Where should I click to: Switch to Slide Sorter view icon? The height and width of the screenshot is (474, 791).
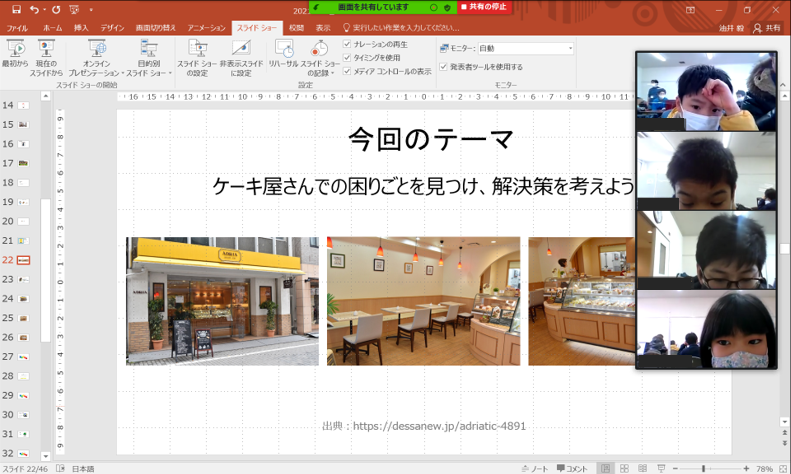(x=624, y=468)
